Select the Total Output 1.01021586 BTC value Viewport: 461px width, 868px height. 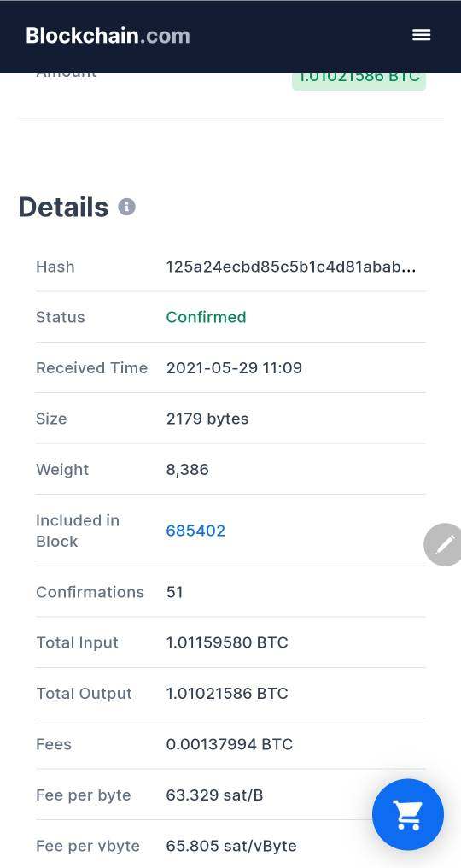click(x=227, y=694)
